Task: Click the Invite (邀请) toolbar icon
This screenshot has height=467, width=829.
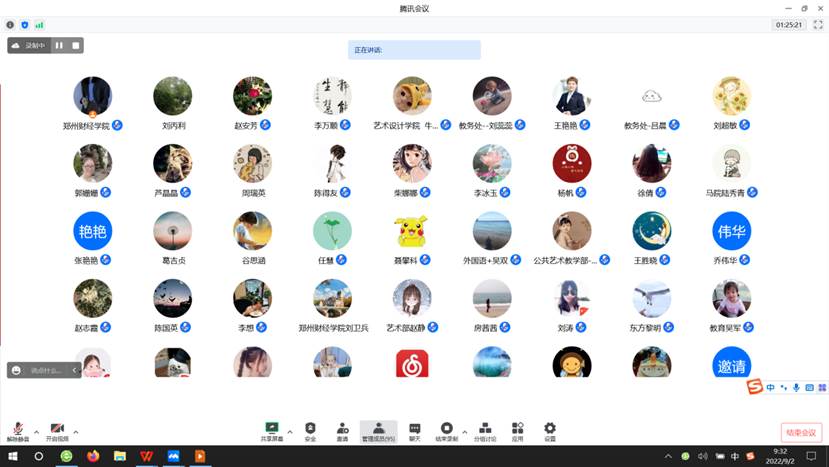Action: pos(342,429)
